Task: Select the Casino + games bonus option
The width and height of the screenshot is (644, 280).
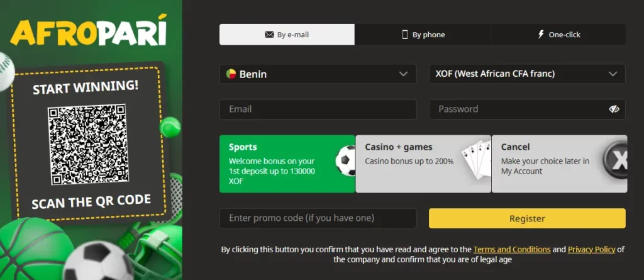Action: [x=423, y=164]
